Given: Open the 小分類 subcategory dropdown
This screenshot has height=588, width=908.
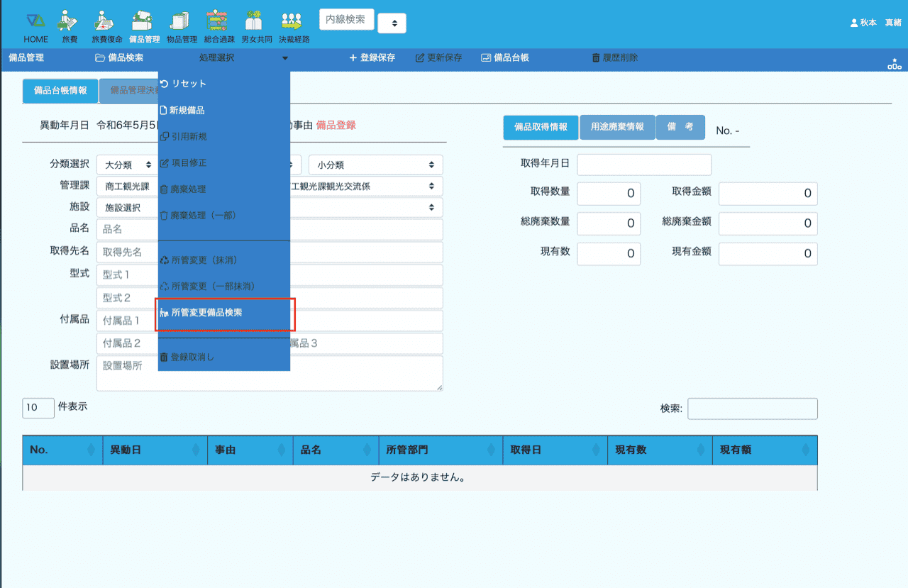Looking at the screenshot, I should point(375,165).
